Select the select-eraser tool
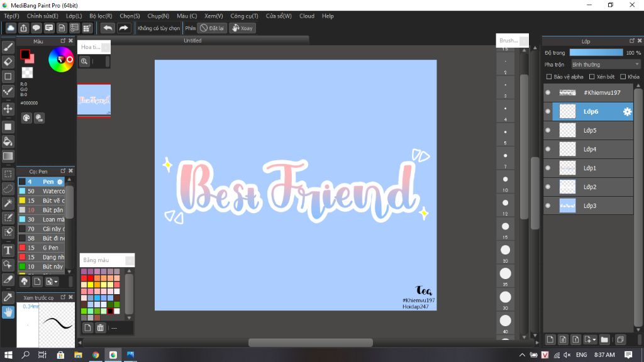This screenshot has height=362, width=644. 8,232
